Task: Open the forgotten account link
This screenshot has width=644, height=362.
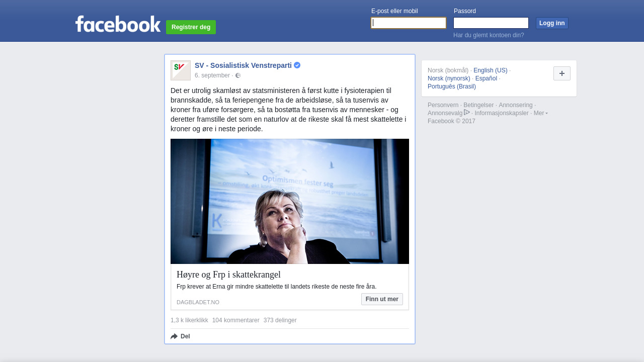Action: 489,35
